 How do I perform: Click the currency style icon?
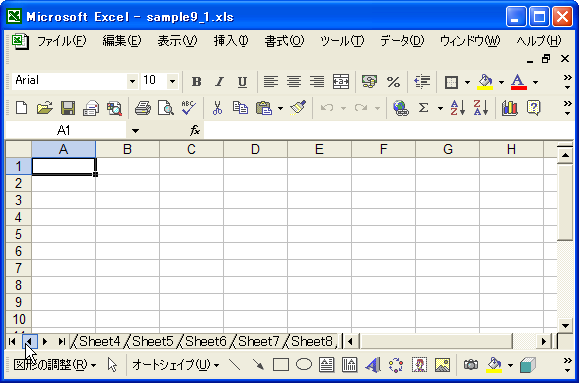(369, 82)
